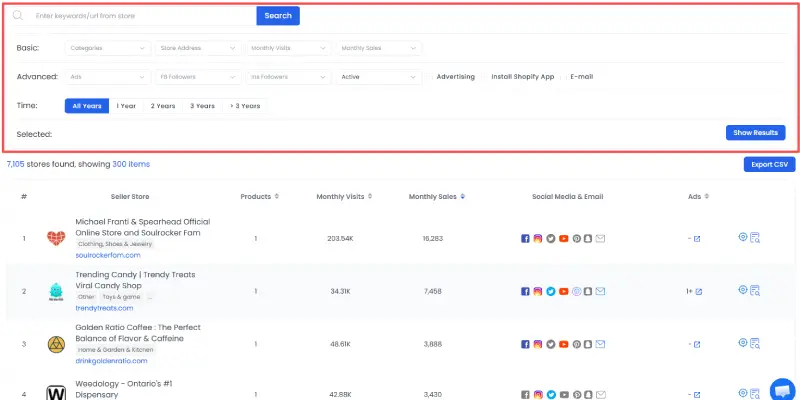Click target tracking icon for Trending Candy store

point(743,290)
